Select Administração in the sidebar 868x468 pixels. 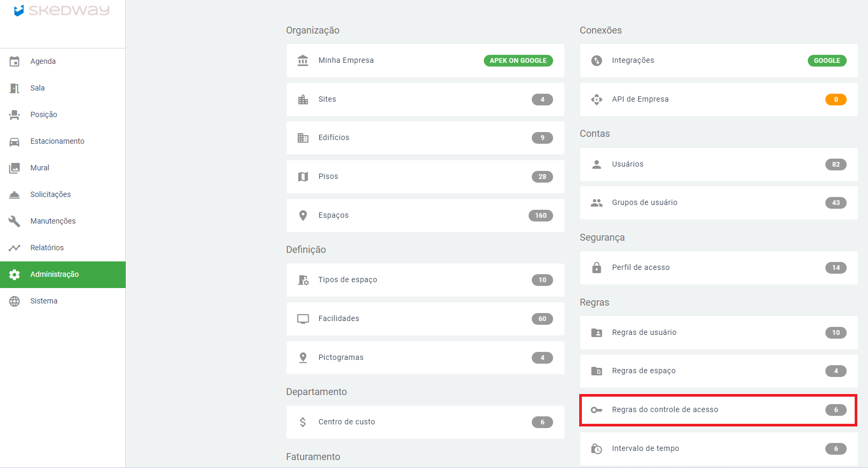(x=54, y=274)
